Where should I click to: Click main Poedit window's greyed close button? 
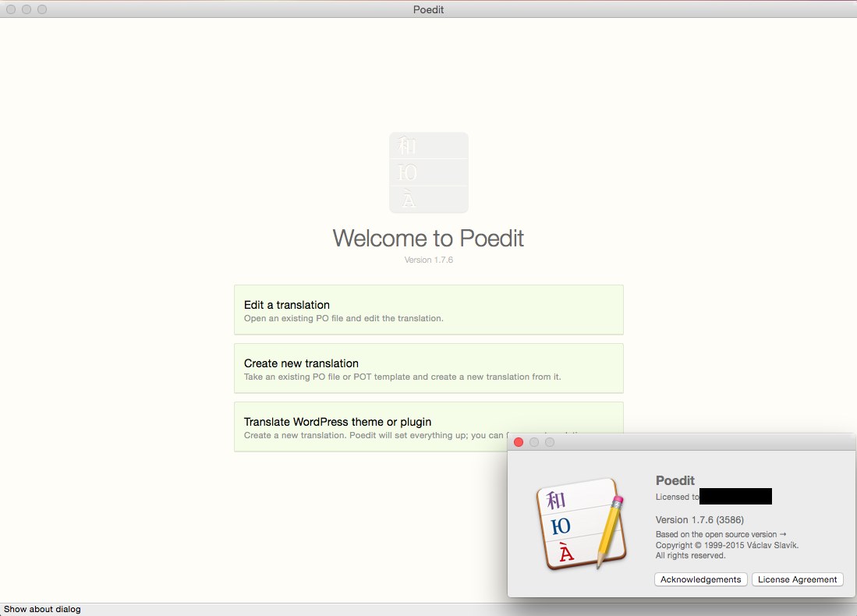[11, 9]
